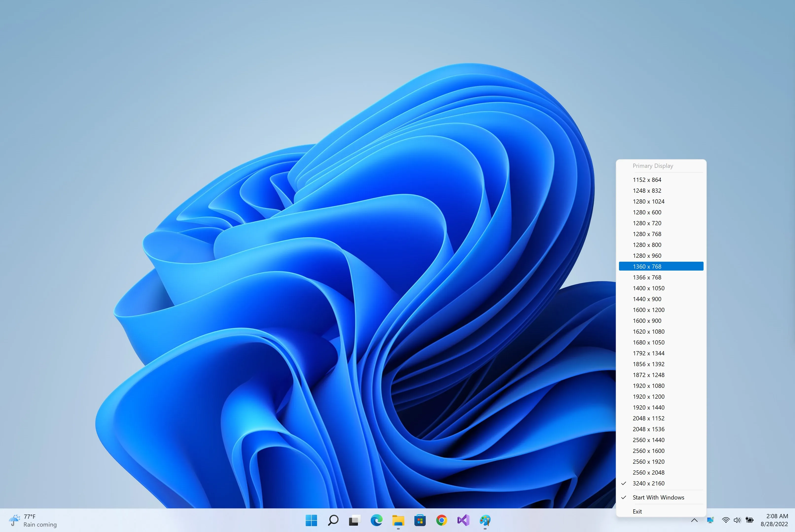Choose the 1280 x 1024 resolution
This screenshot has width=795, height=532.
661,202
